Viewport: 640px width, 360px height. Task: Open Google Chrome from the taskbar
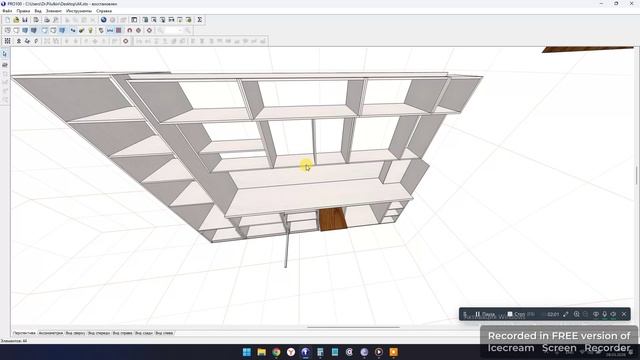click(276, 352)
